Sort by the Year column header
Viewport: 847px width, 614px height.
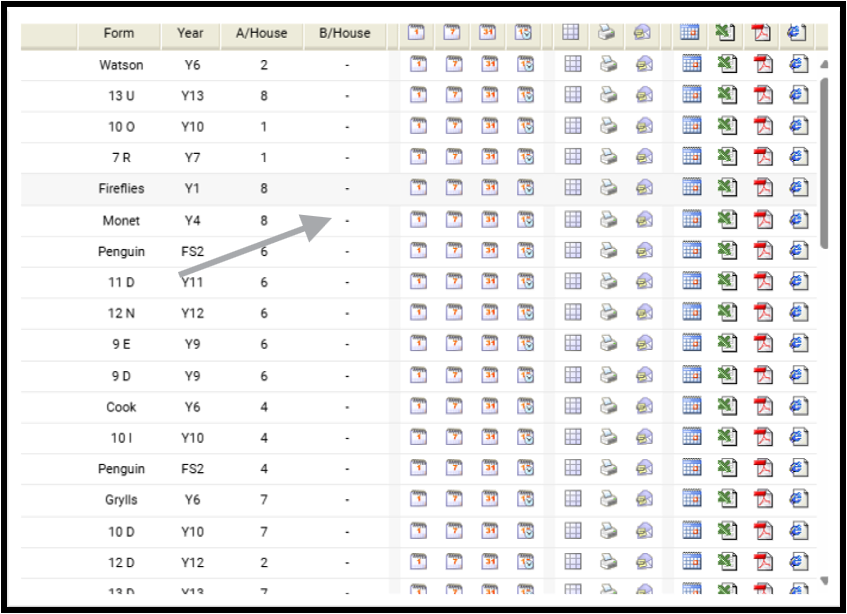coord(190,33)
